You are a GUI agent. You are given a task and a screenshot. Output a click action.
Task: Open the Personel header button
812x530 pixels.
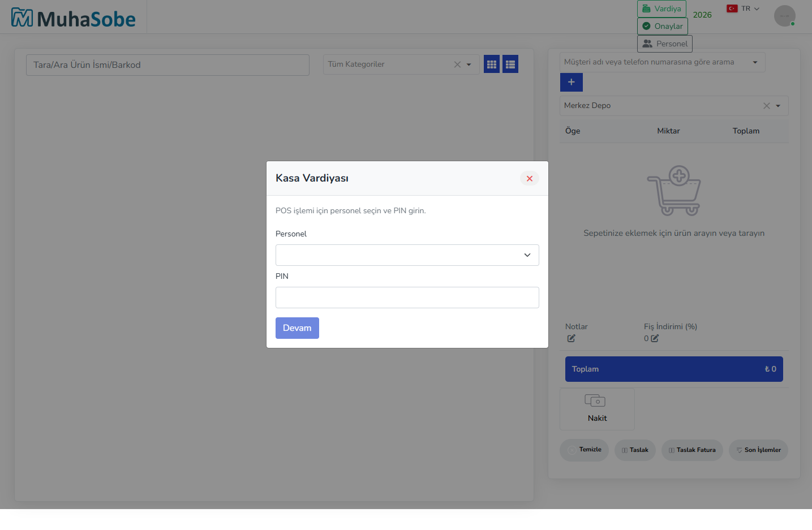coord(664,44)
